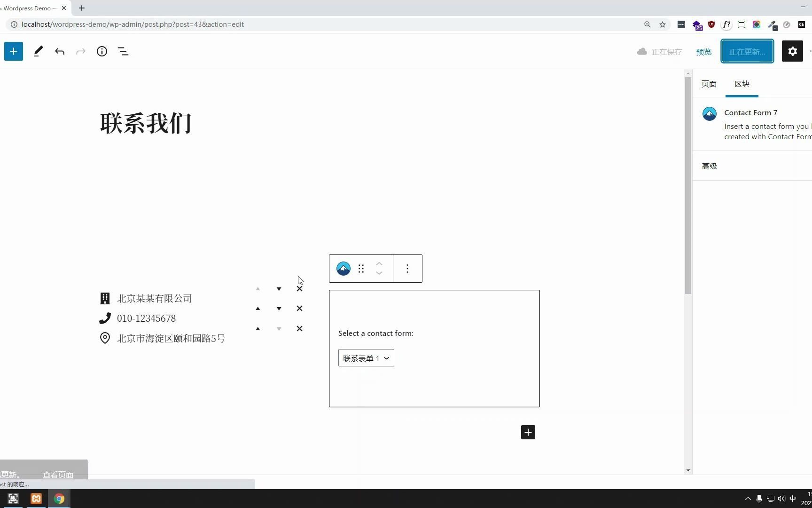
Task: Expand the 高级 advanced section
Action: point(752,166)
